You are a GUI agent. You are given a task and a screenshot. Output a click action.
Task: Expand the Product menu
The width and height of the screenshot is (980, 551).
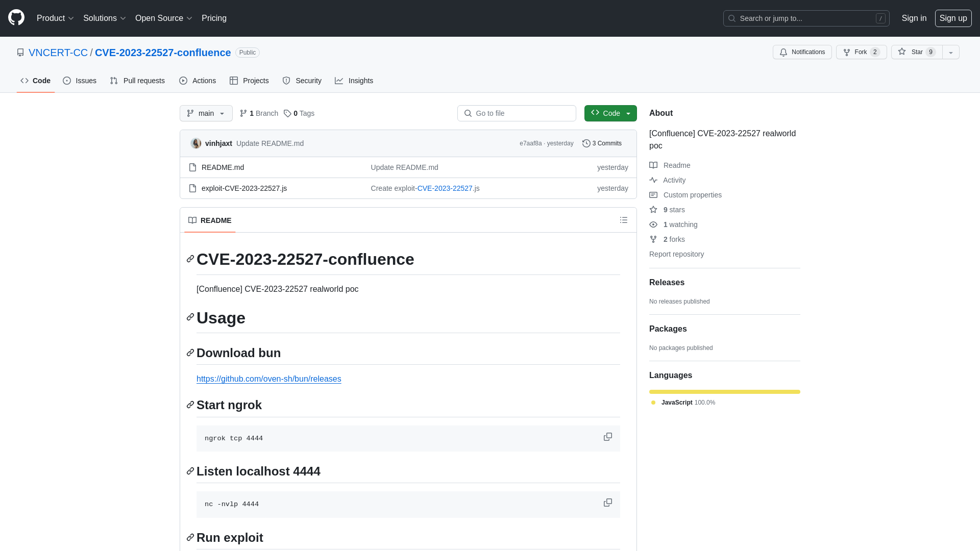coord(55,18)
